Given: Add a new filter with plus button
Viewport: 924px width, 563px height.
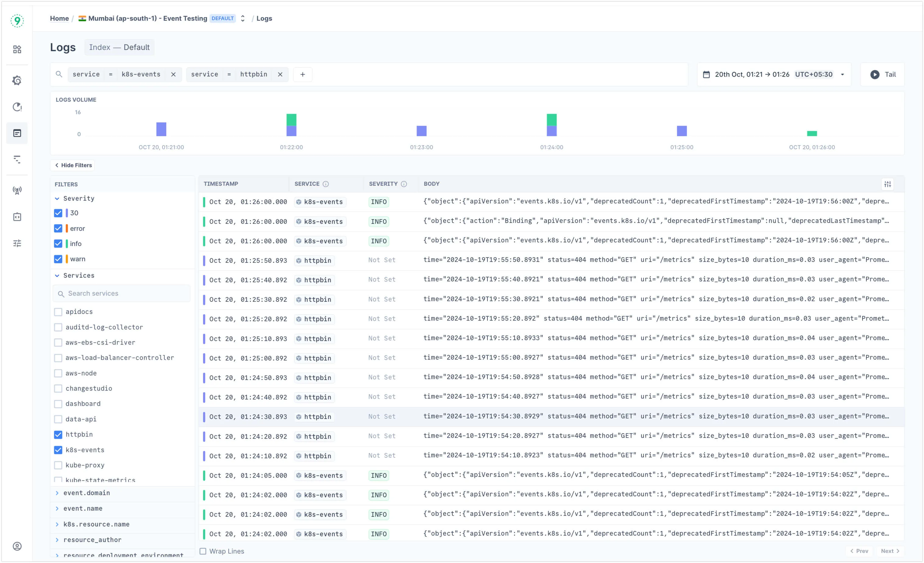Looking at the screenshot, I should click(302, 74).
